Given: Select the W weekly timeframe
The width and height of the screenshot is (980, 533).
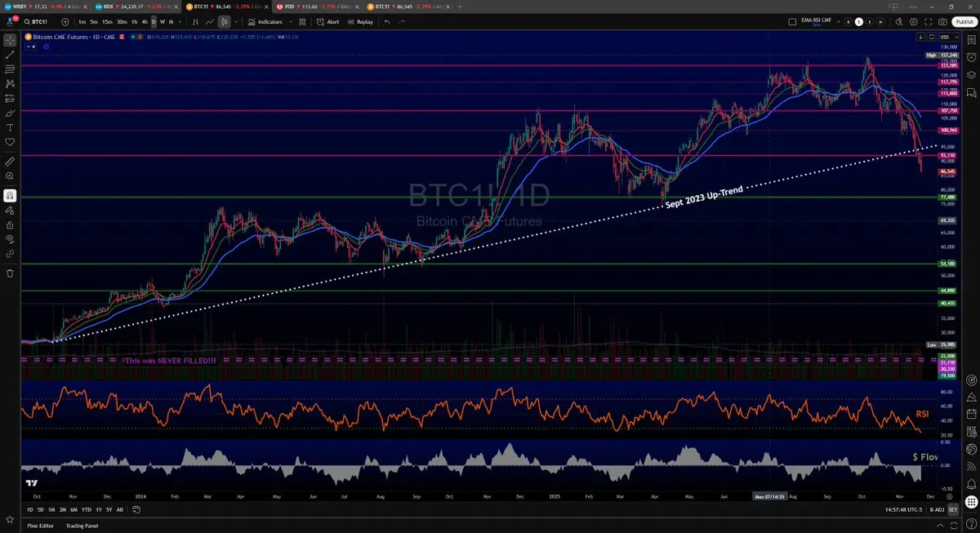Looking at the screenshot, I should tap(162, 22).
